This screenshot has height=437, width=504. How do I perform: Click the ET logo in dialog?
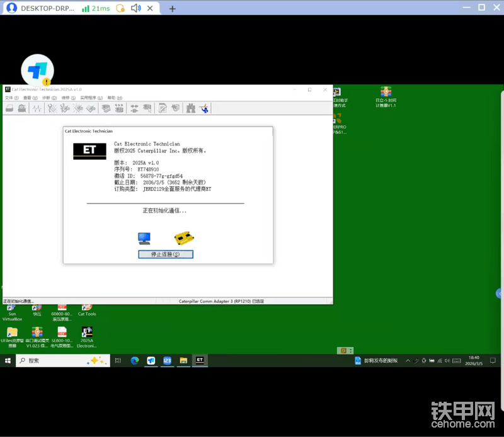[89, 151]
